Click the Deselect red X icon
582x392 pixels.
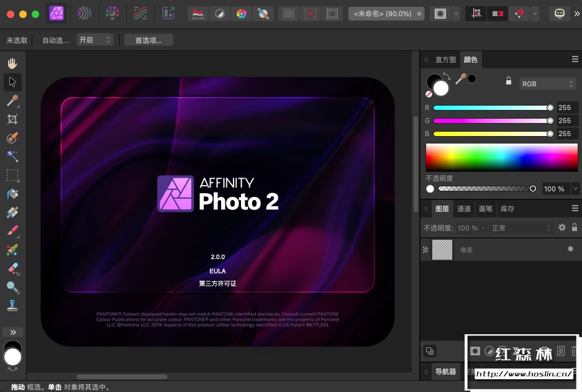[x=311, y=14]
